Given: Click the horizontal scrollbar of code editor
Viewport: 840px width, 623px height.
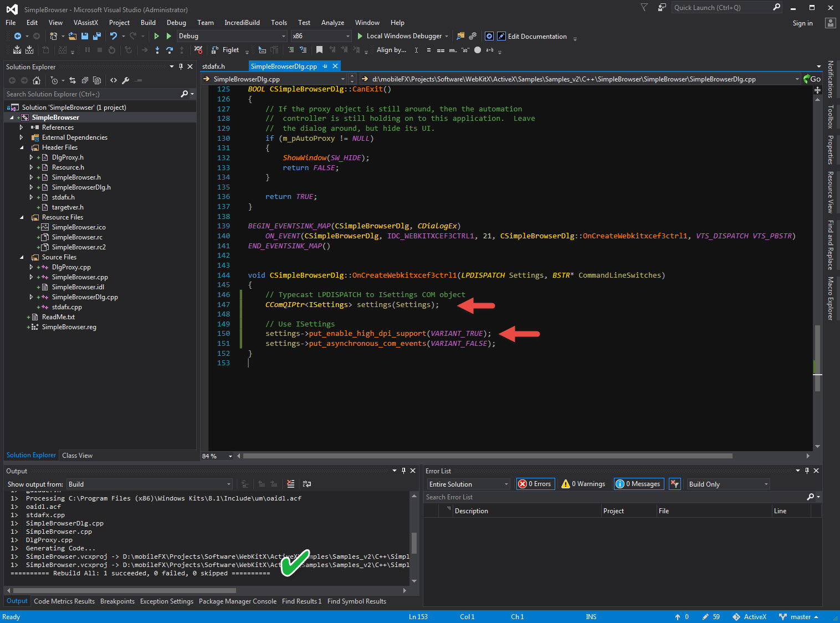Looking at the screenshot, I should (488, 456).
